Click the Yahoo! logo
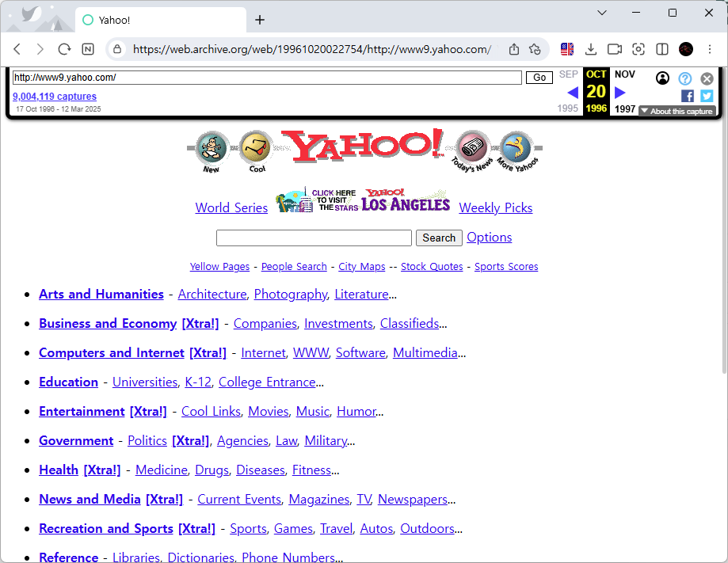 pos(362,145)
